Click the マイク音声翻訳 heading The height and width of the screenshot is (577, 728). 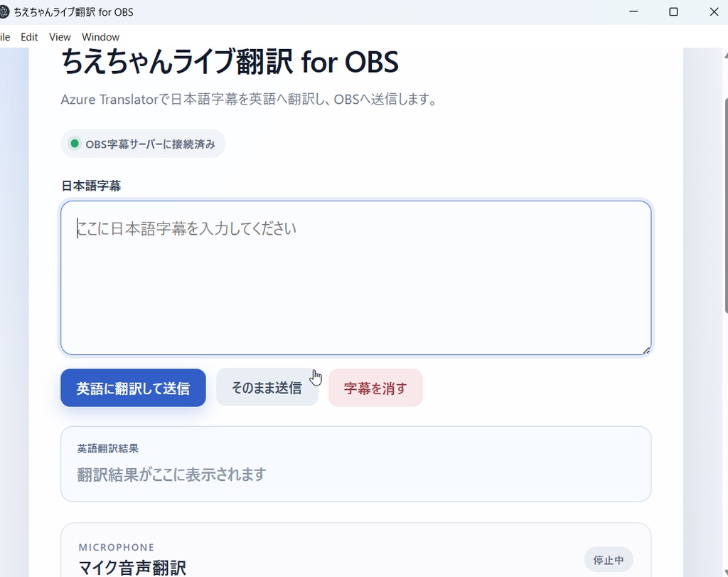click(x=132, y=568)
